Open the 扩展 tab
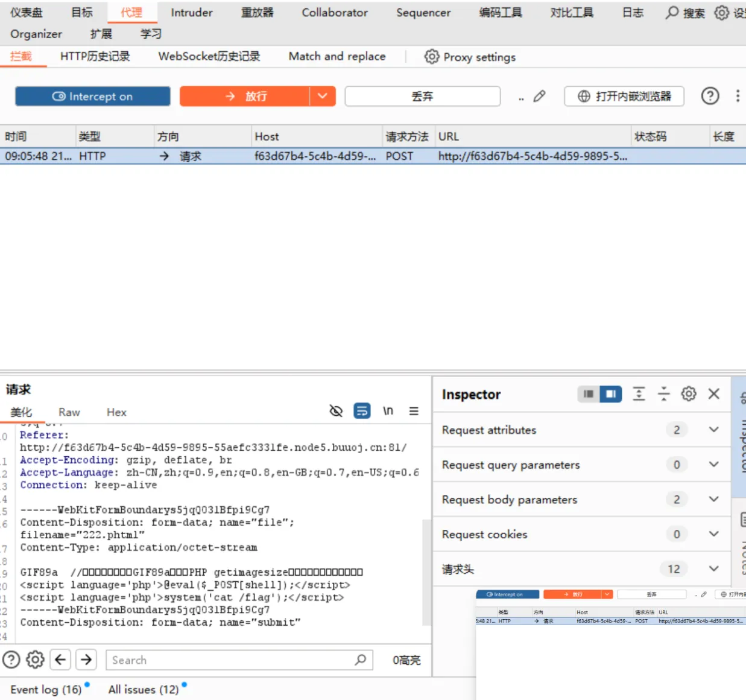 pyautogui.click(x=101, y=34)
